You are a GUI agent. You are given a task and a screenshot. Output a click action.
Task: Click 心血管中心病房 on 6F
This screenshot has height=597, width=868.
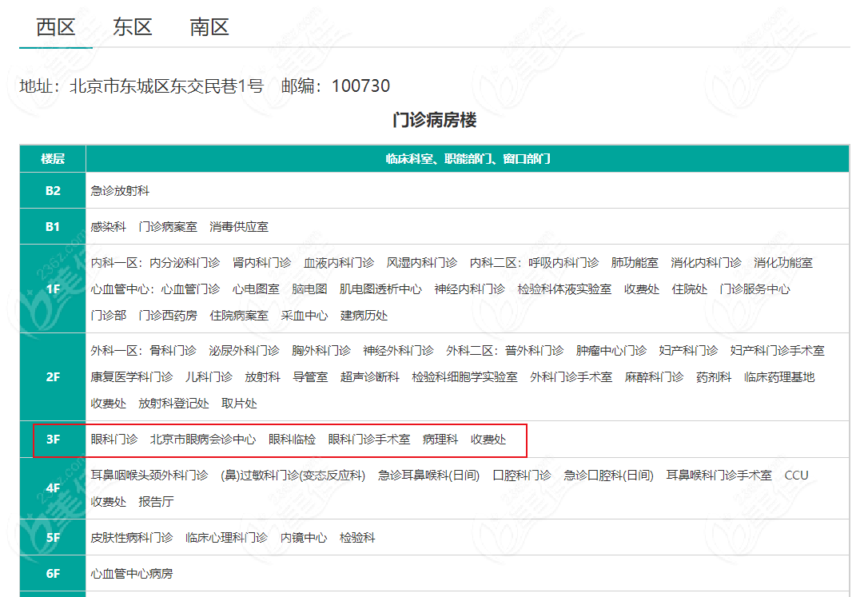click(132, 574)
